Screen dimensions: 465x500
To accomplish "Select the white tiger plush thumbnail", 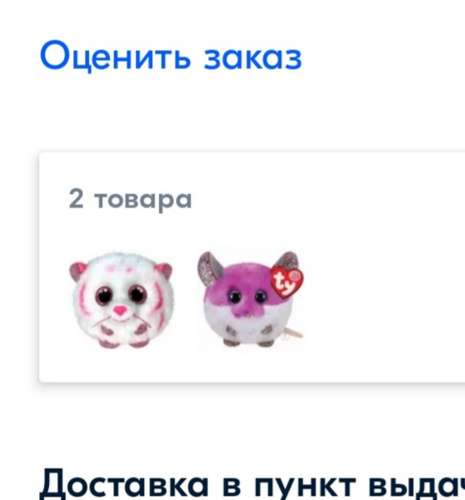I will [x=122, y=301].
